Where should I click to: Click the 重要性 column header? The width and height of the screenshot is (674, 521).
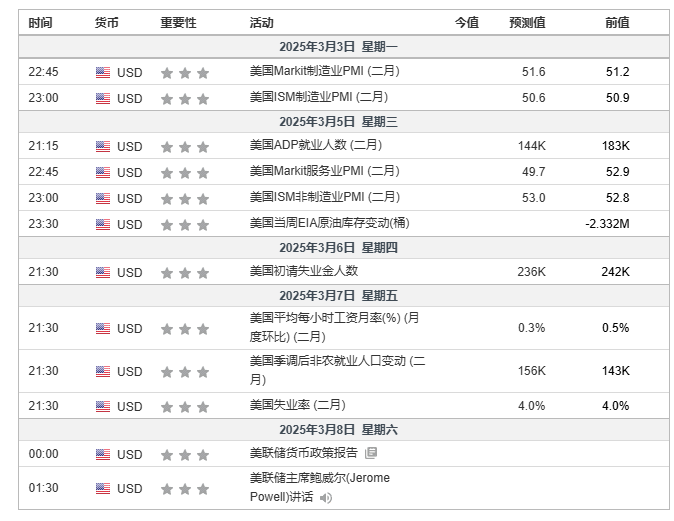tap(178, 22)
